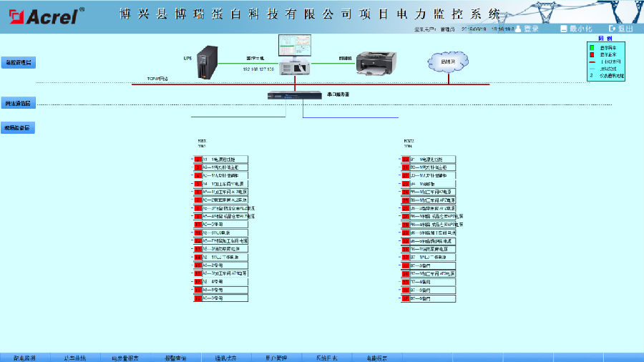
Task: Click red status indicator number 21
Action: [x=406, y=167]
